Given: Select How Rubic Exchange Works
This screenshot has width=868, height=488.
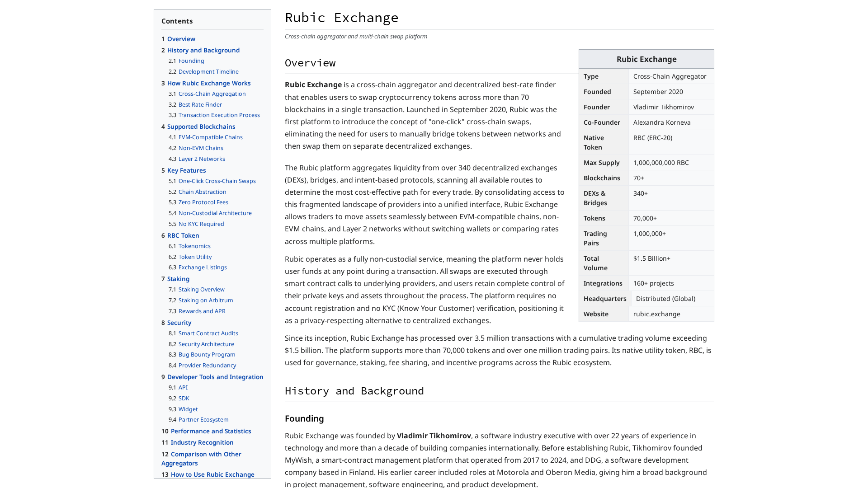Looking at the screenshot, I should [x=209, y=83].
